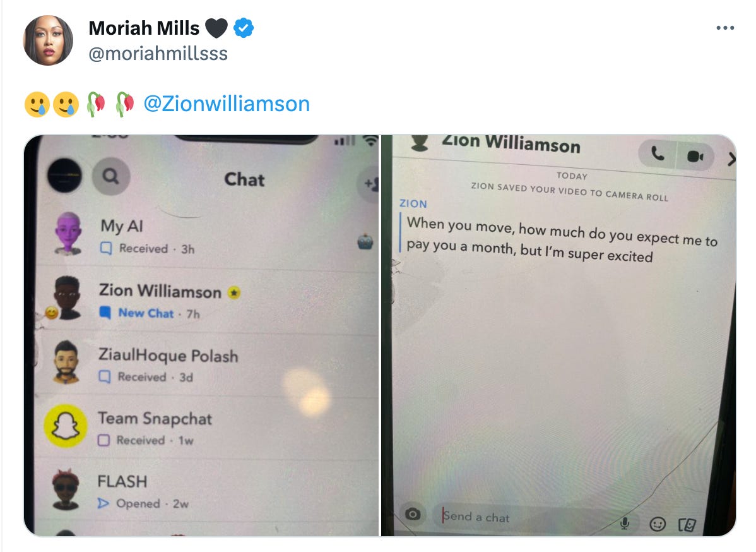Screen dimensions: 756x552
Task: Open the emoji smiley picker
Action: pyautogui.click(x=658, y=524)
